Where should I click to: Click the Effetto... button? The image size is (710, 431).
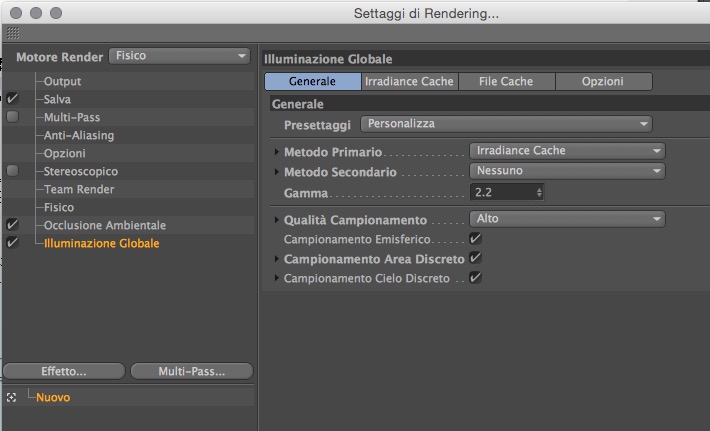(63, 370)
